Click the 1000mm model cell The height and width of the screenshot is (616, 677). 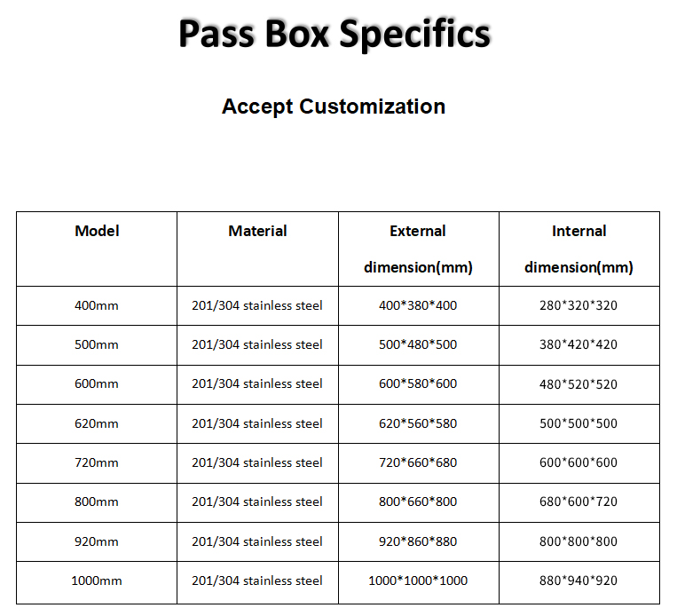(97, 580)
